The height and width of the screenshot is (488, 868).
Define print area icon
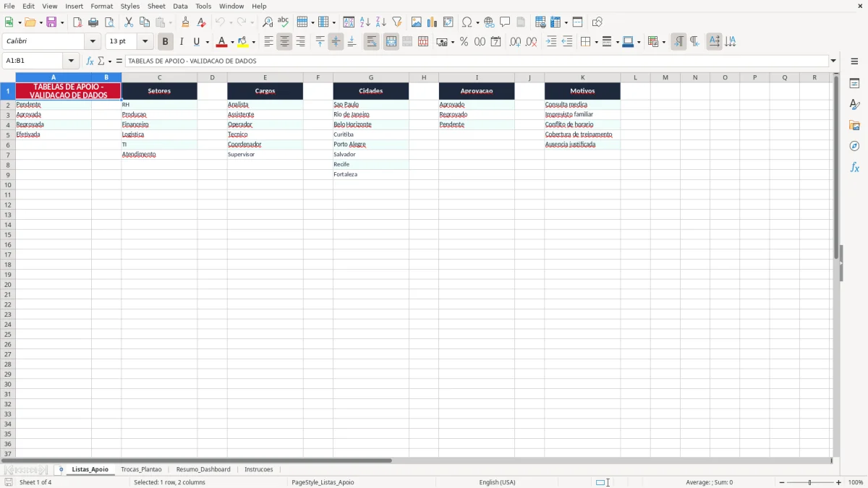pos(540,22)
